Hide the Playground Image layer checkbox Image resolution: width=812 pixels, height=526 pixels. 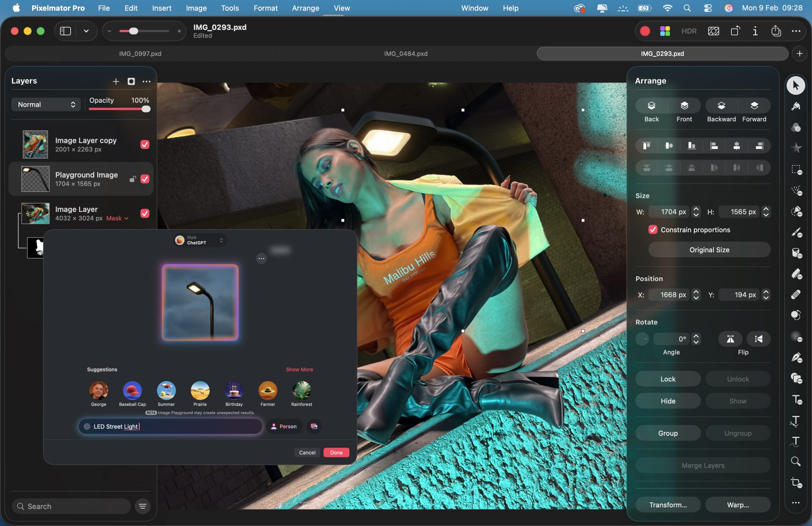click(145, 179)
